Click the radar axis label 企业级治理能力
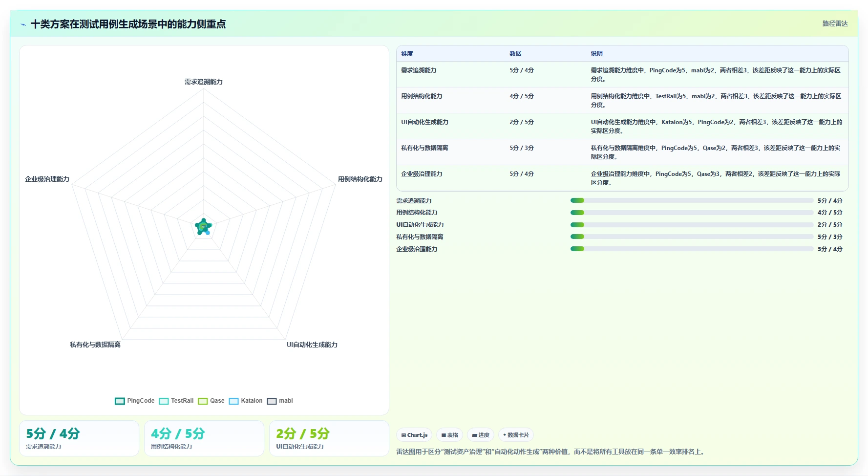This screenshot has width=868, height=476. 47,179
